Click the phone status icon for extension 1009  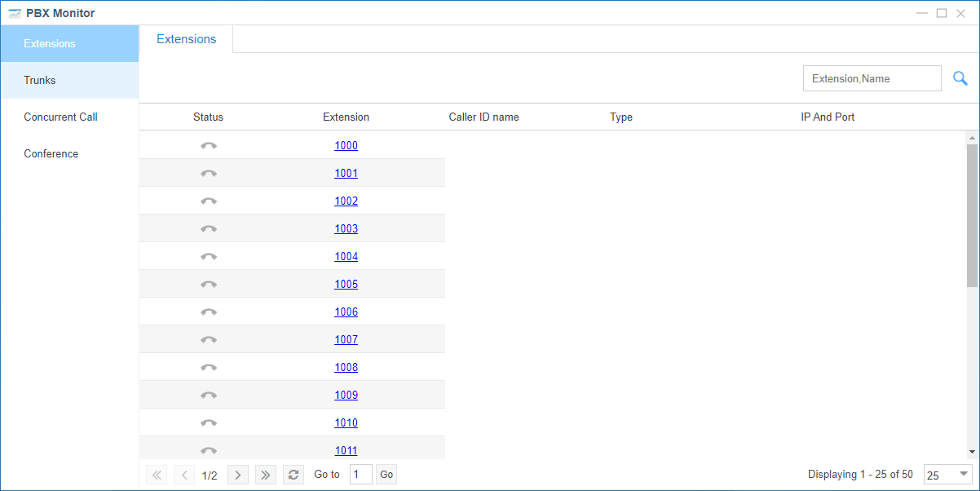[x=209, y=396]
